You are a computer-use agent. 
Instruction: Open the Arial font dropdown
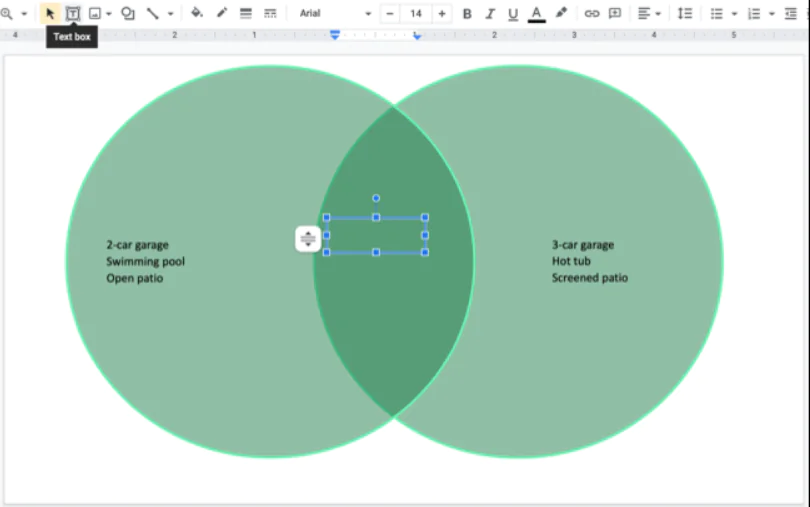pyautogui.click(x=335, y=13)
